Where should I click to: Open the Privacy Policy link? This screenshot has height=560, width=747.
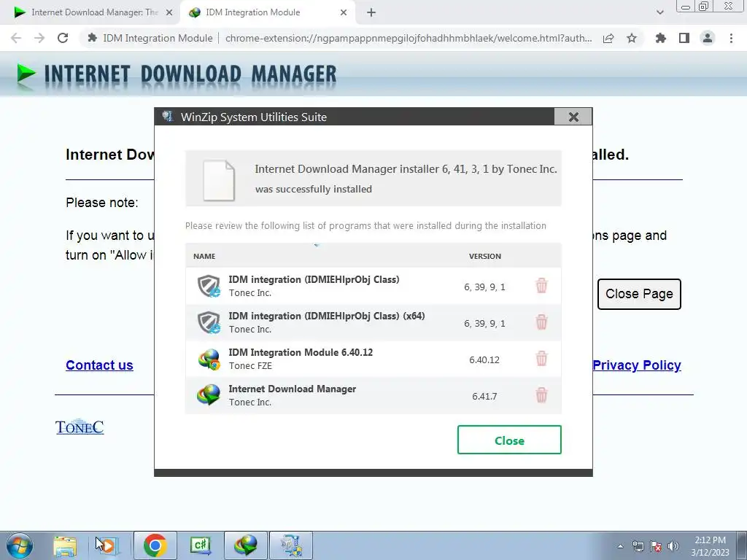coord(636,365)
